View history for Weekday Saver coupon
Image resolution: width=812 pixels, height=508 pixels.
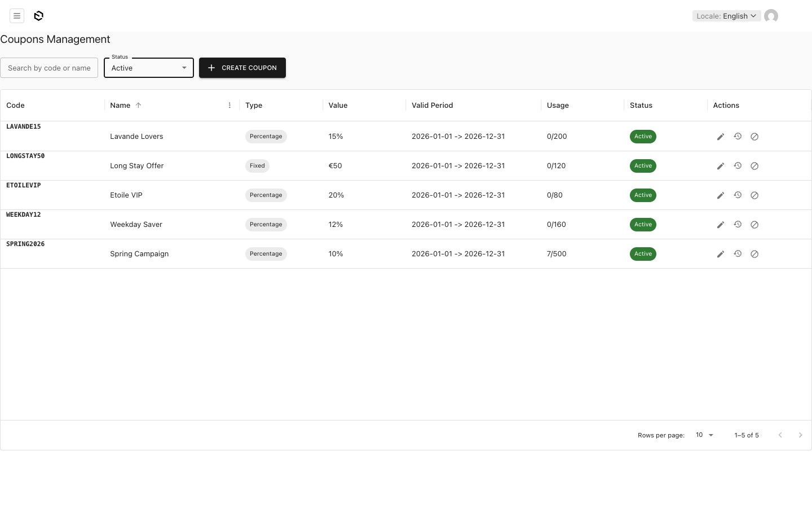coord(737,225)
